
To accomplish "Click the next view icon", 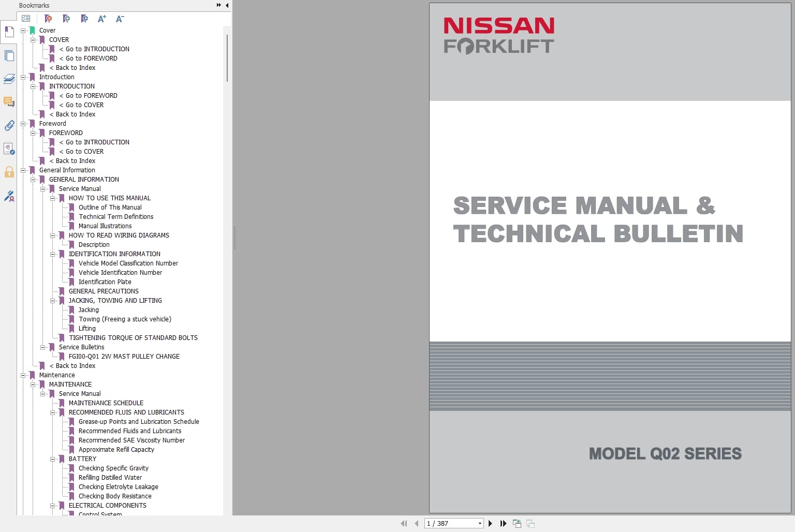I will point(531,523).
